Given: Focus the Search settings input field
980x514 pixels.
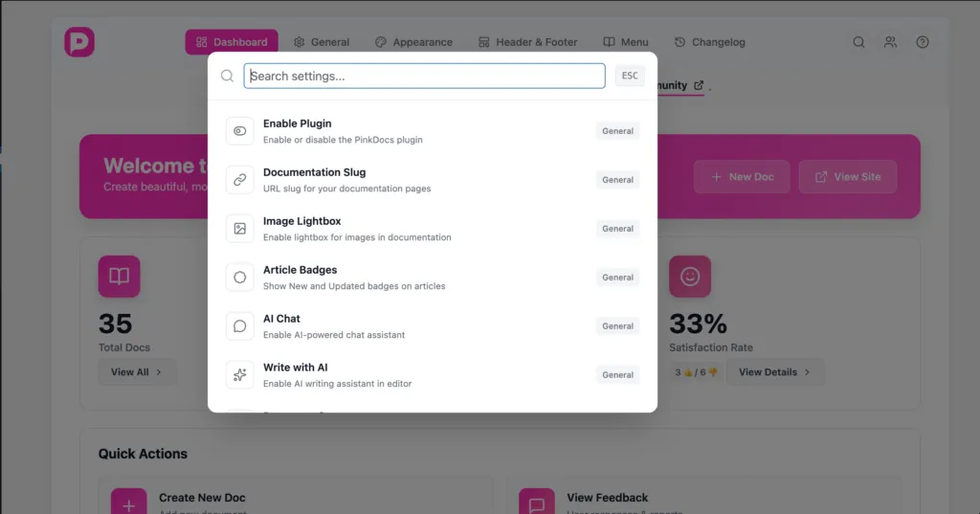Looking at the screenshot, I should click(x=424, y=76).
